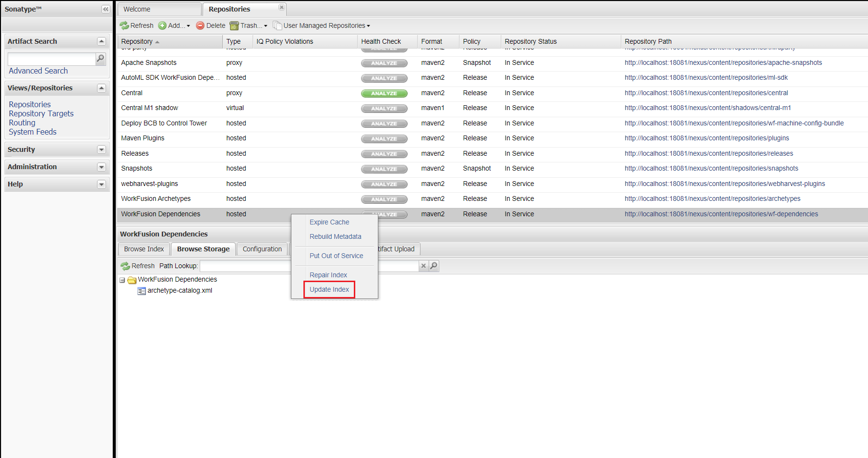Select the Snapshots repository row
868x458 pixels.
pyautogui.click(x=492, y=169)
